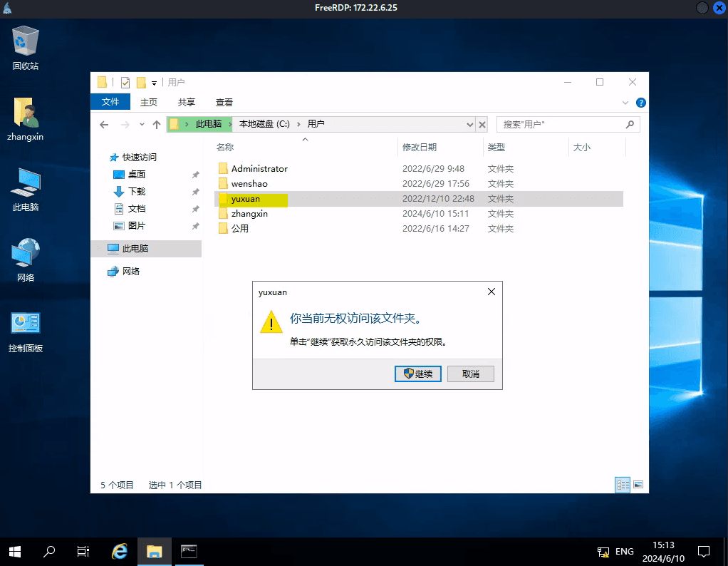Open the 回收站 desktop icon
This screenshot has height=566, width=728.
point(26,46)
